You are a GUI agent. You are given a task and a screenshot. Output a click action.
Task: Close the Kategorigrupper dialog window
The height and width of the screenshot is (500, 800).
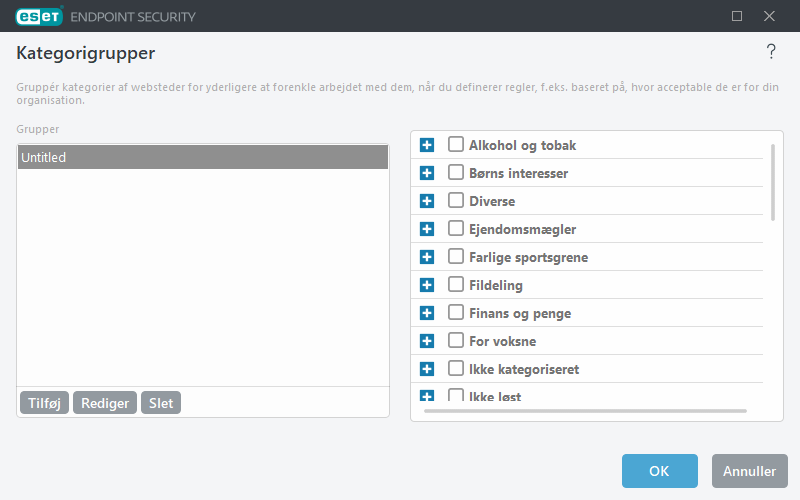(x=769, y=16)
